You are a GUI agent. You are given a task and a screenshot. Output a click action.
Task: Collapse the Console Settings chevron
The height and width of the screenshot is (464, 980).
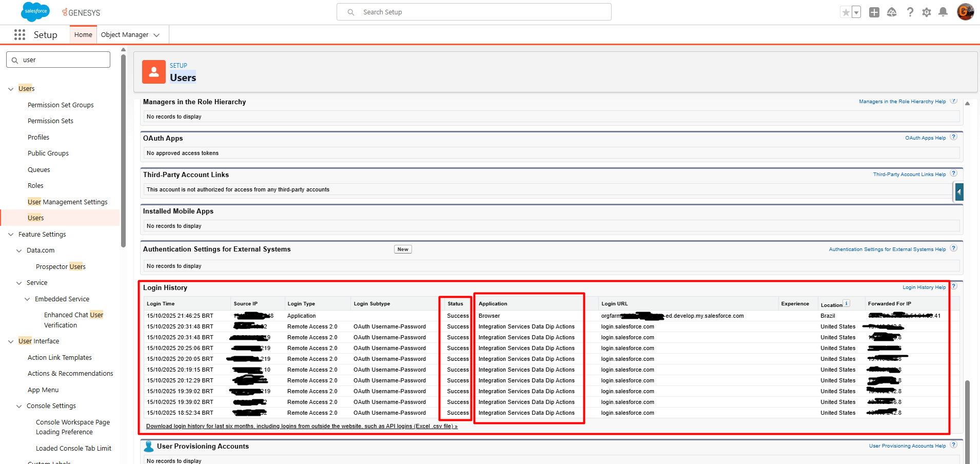coord(19,406)
